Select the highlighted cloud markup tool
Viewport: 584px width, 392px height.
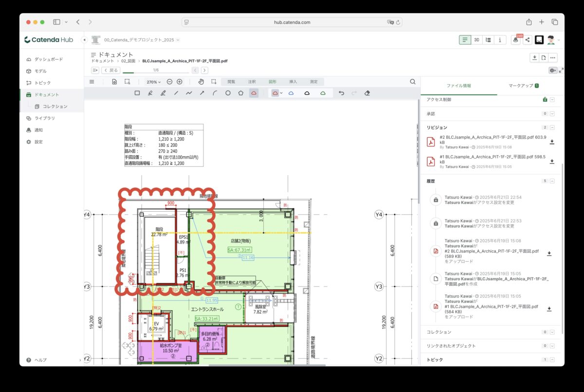[x=254, y=93]
